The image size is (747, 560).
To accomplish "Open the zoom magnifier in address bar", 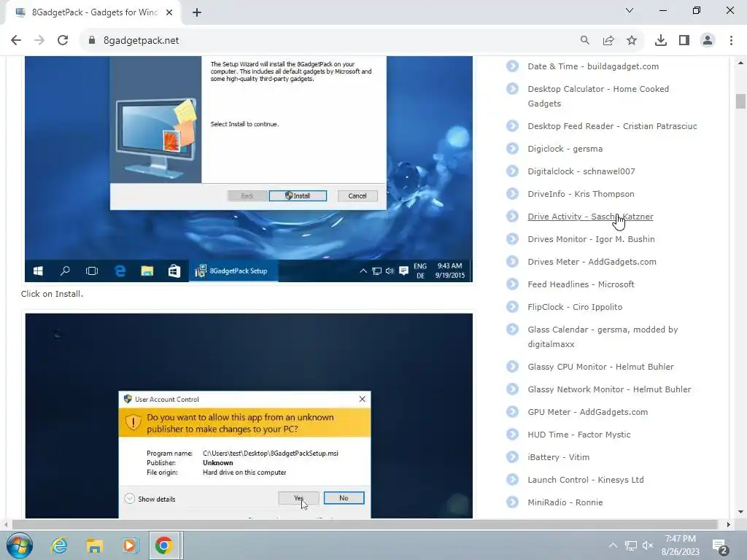I will click(584, 41).
